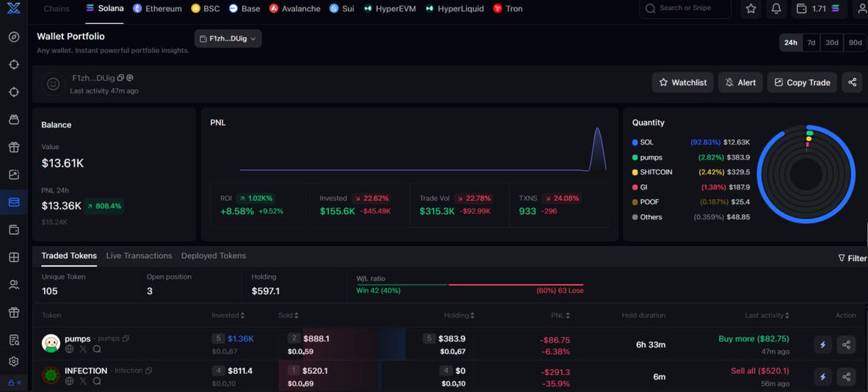Open the Filter options

point(852,258)
